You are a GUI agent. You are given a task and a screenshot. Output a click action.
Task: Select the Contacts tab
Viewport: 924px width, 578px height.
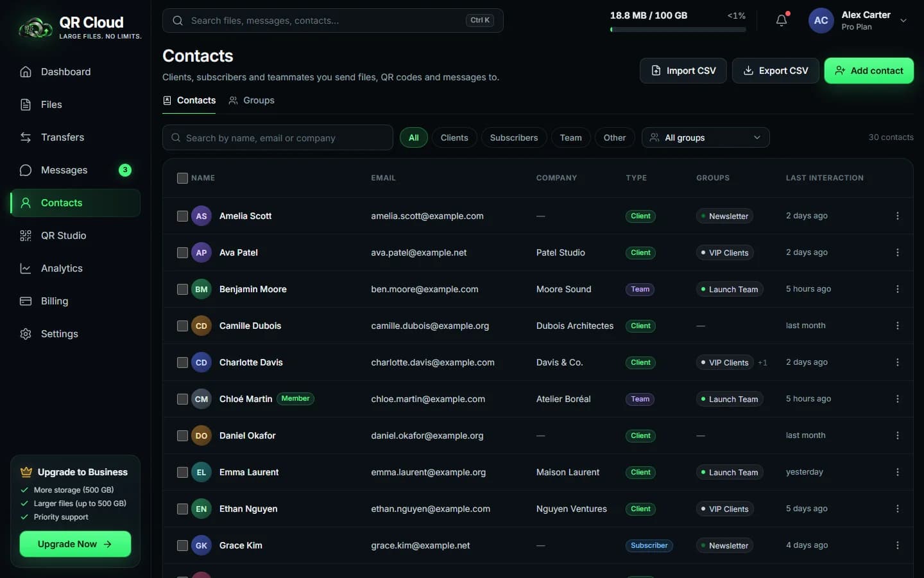[189, 100]
